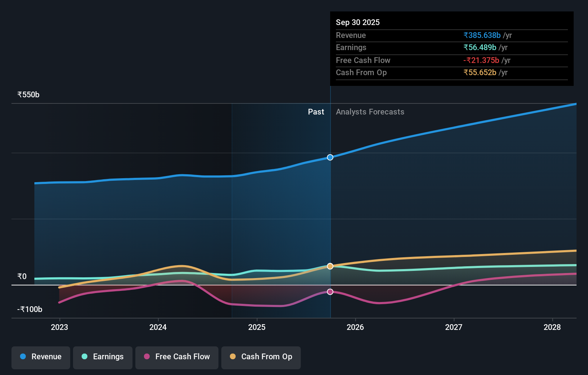
Task: Switch to the Past section of the chart
Action: [316, 112]
